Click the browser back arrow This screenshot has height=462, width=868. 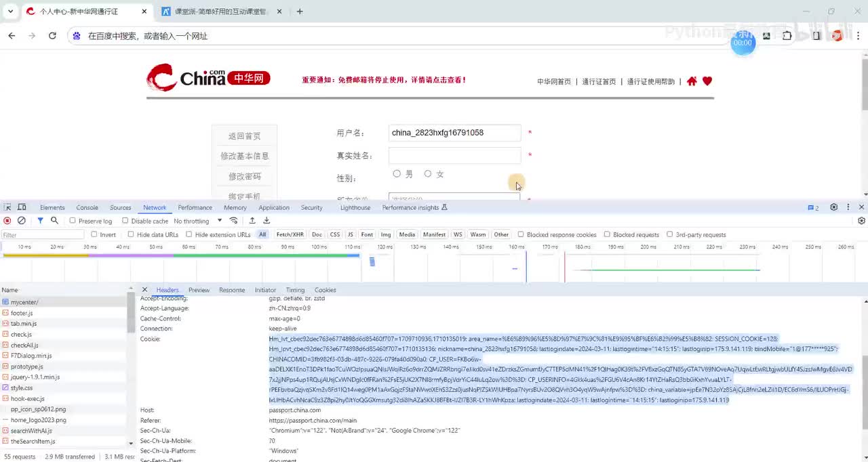(x=12, y=36)
